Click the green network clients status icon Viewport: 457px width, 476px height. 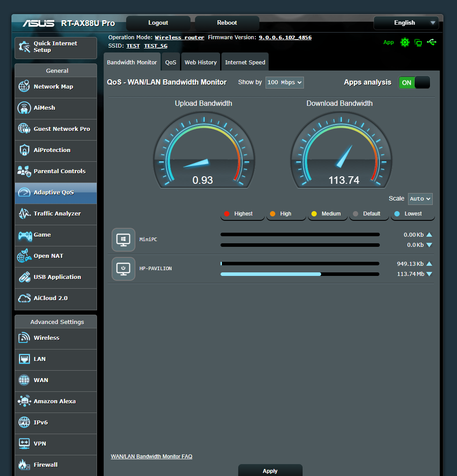[x=418, y=43]
